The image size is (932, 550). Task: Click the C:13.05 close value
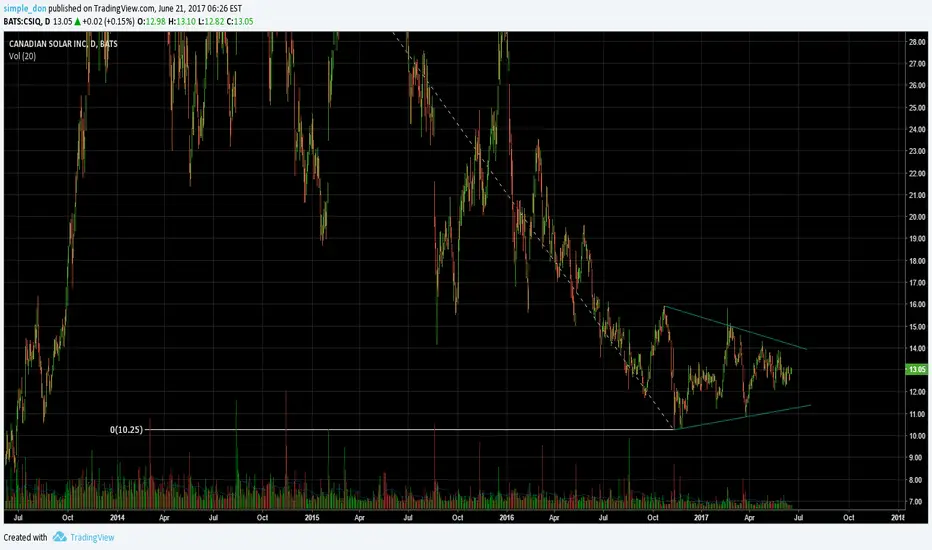240,21
